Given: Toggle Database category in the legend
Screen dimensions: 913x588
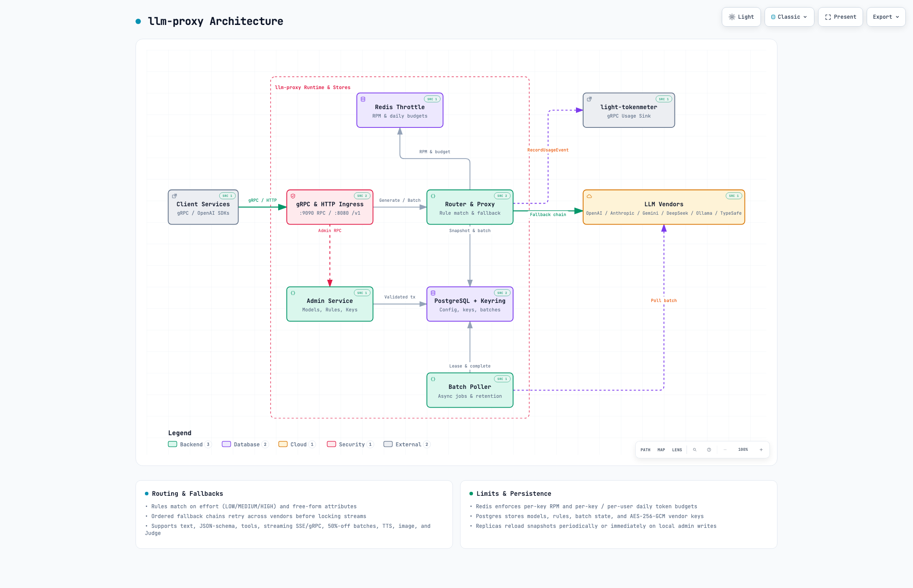Looking at the screenshot, I should coord(245,445).
